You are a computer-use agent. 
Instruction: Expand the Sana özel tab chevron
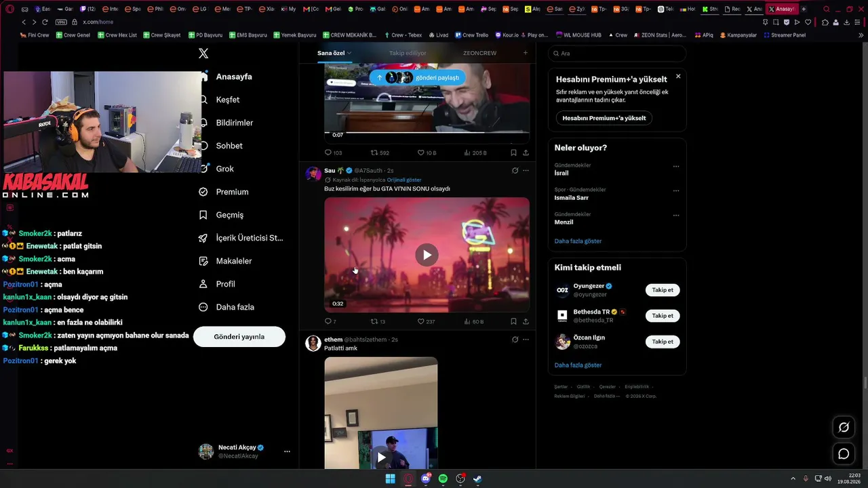pos(350,53)
